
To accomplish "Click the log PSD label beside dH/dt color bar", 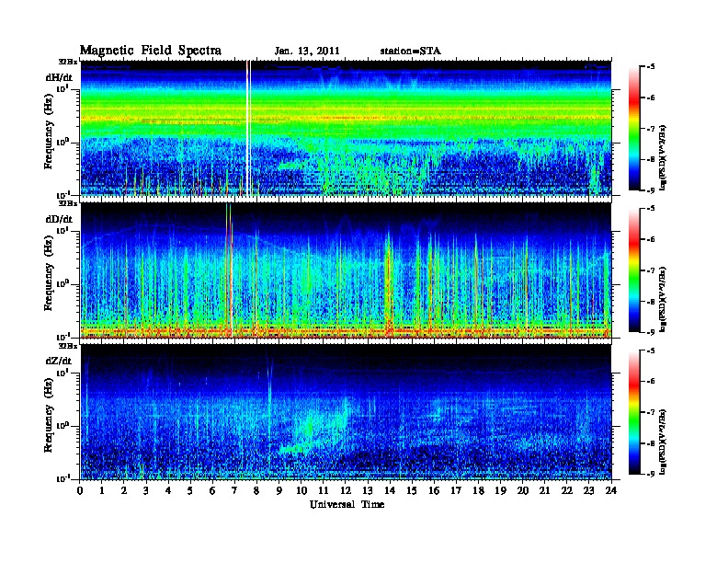I will click(x=664, y=157).
